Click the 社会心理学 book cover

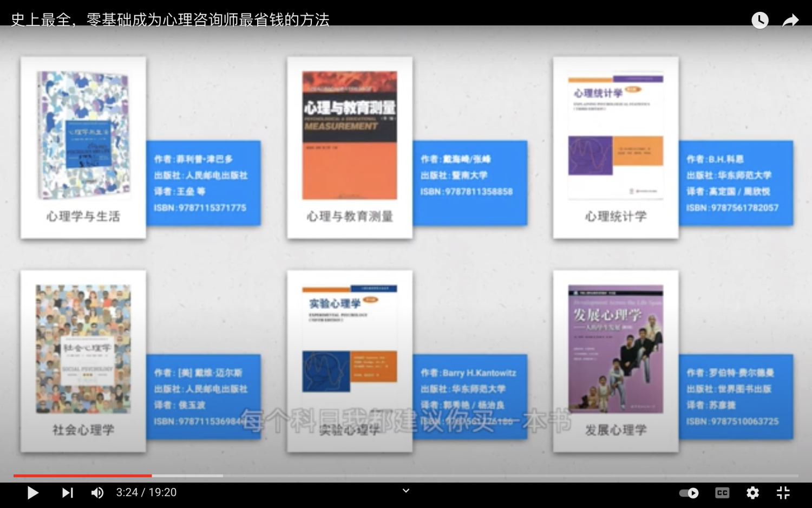pos(83,349)
